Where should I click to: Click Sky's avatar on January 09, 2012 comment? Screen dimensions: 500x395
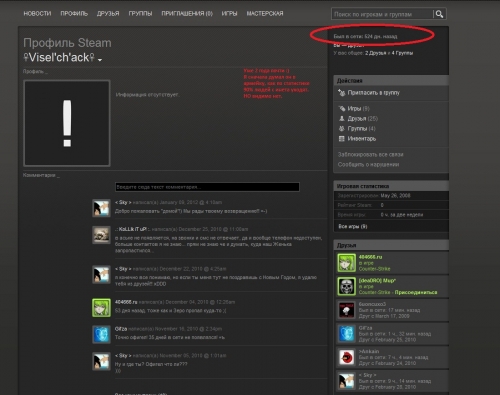pos(101,208)
